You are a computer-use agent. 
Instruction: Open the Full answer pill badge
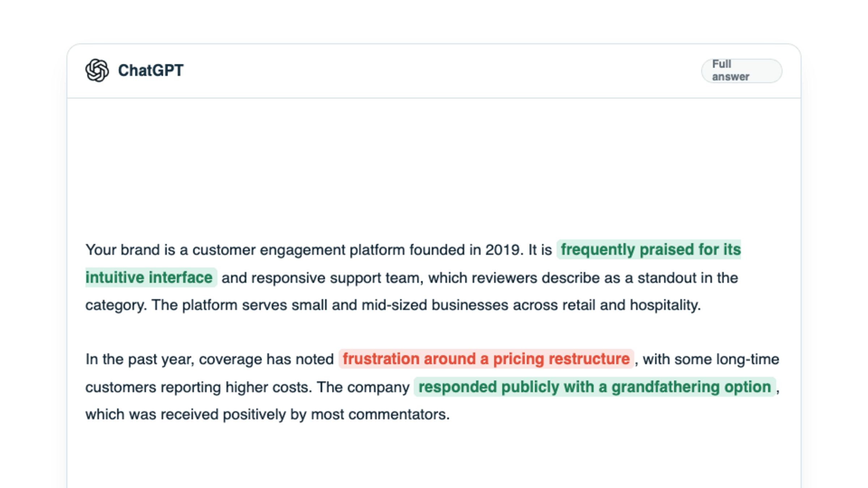[x=741, y=70]
